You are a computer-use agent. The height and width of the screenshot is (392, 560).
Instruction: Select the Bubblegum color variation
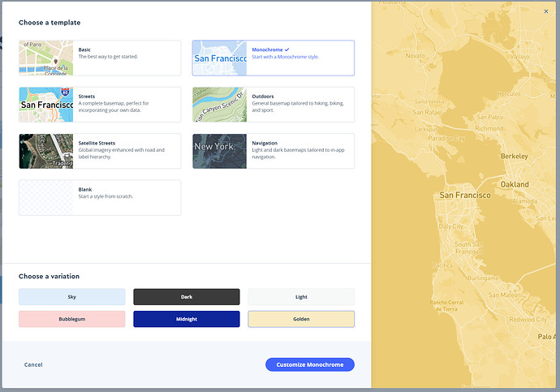point(71,319)
